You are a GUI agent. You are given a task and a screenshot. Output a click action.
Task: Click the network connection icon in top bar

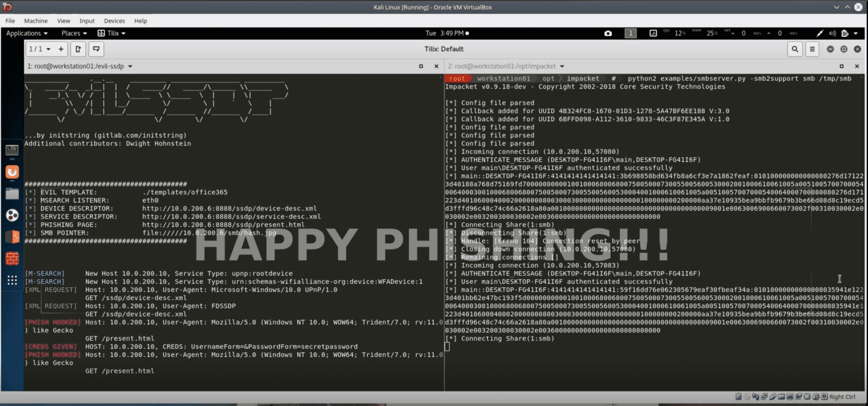(820, 33)
